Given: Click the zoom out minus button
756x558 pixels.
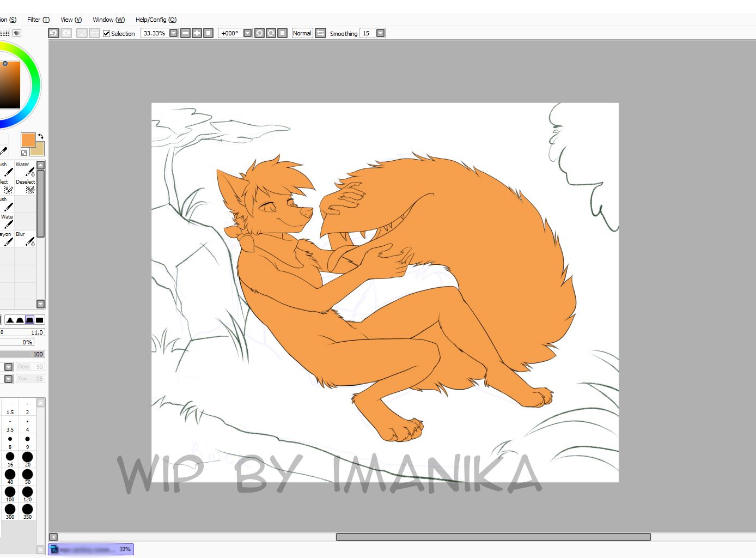Looking at the screenshot, I should coord(186,33).
